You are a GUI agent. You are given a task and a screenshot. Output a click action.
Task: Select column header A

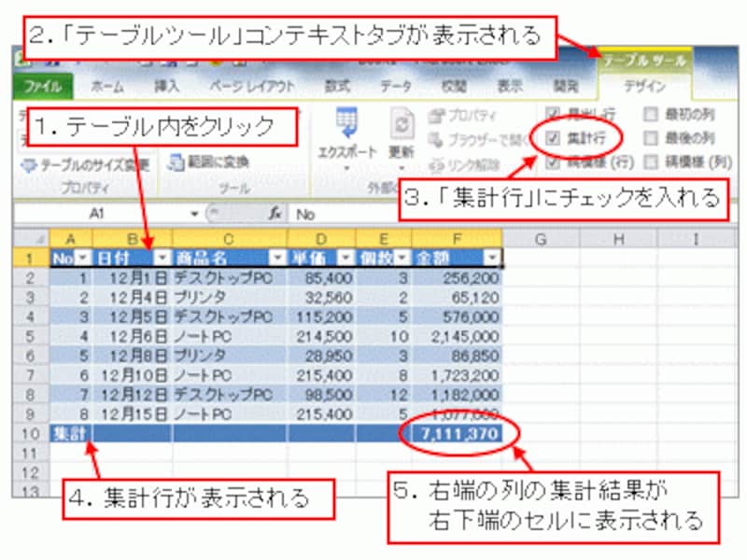click(71, 238)
